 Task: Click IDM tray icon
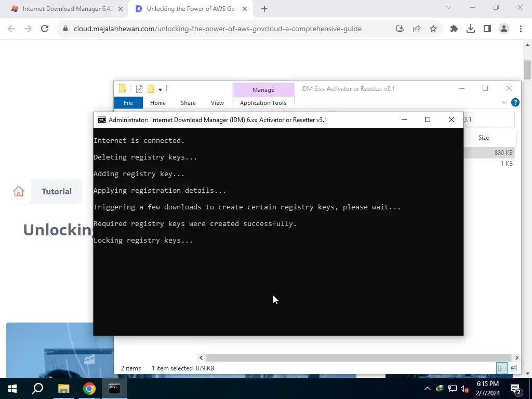(440, 389)
